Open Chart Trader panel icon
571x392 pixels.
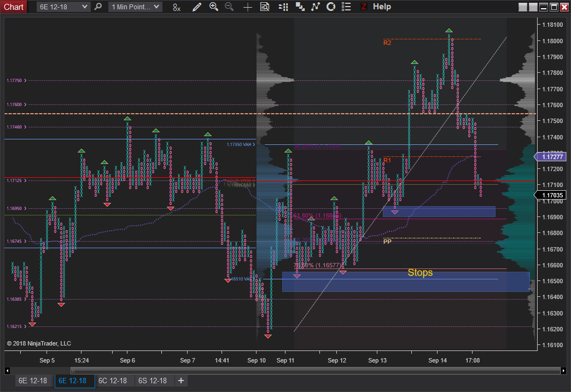pyautogui.click(x=283, y=7)
